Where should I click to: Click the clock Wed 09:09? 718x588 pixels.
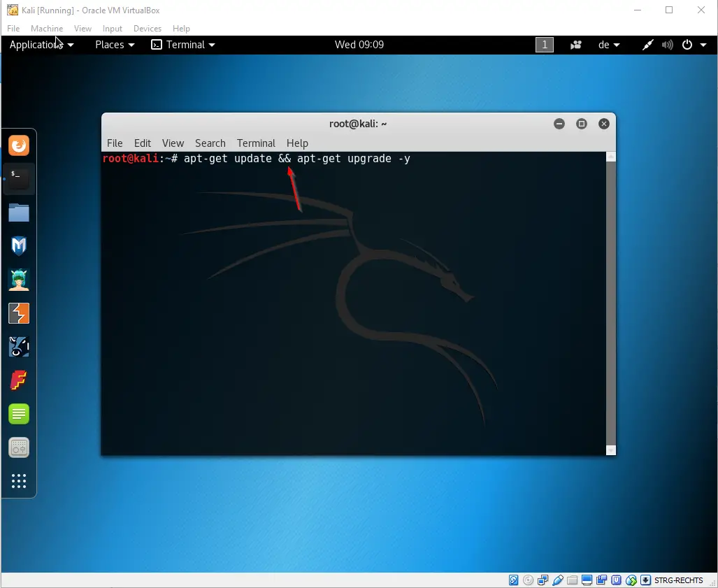[x=359, y=45]
